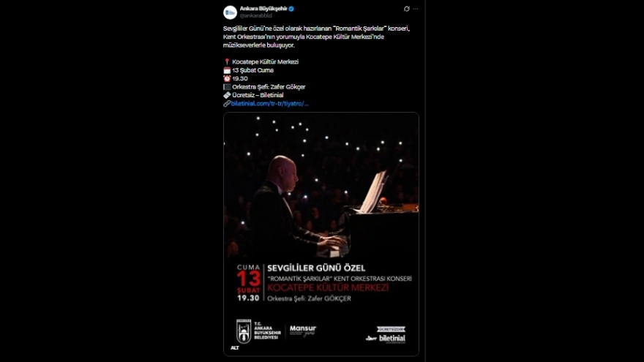Click the biletinial logo on the poster

click(386, 339)
